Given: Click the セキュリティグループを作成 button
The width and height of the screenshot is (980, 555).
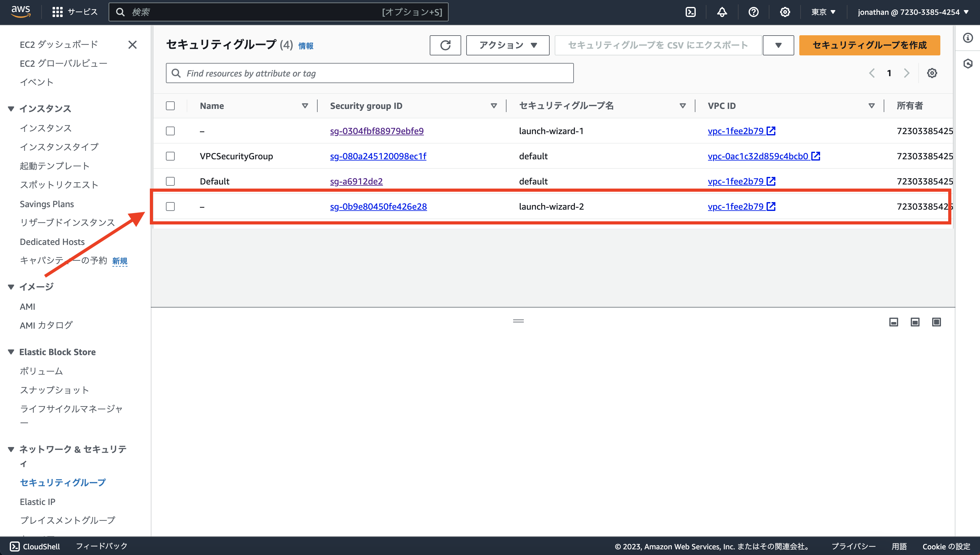Looking at the screenshot, I should (x=869, y=45).
